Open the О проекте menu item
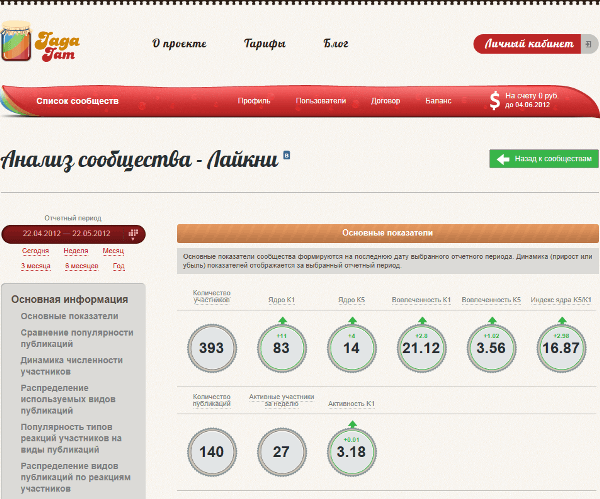 point(179,44)
